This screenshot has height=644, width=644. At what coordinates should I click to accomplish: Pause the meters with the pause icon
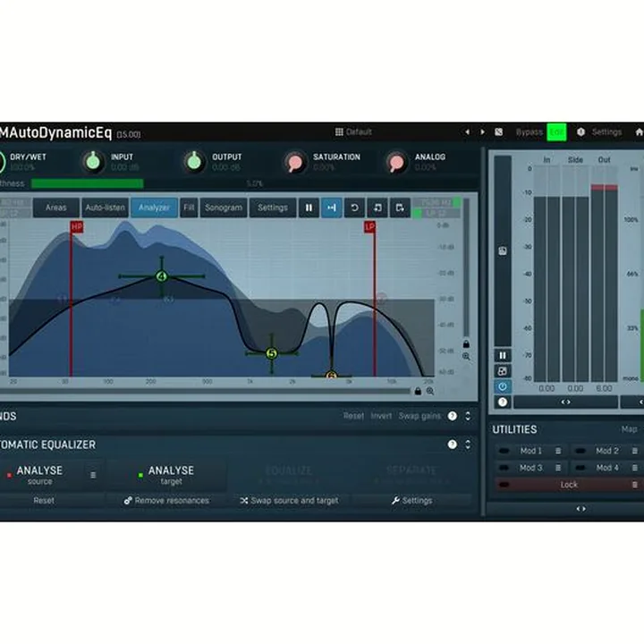pyautogui.click(x=503, y=355)
